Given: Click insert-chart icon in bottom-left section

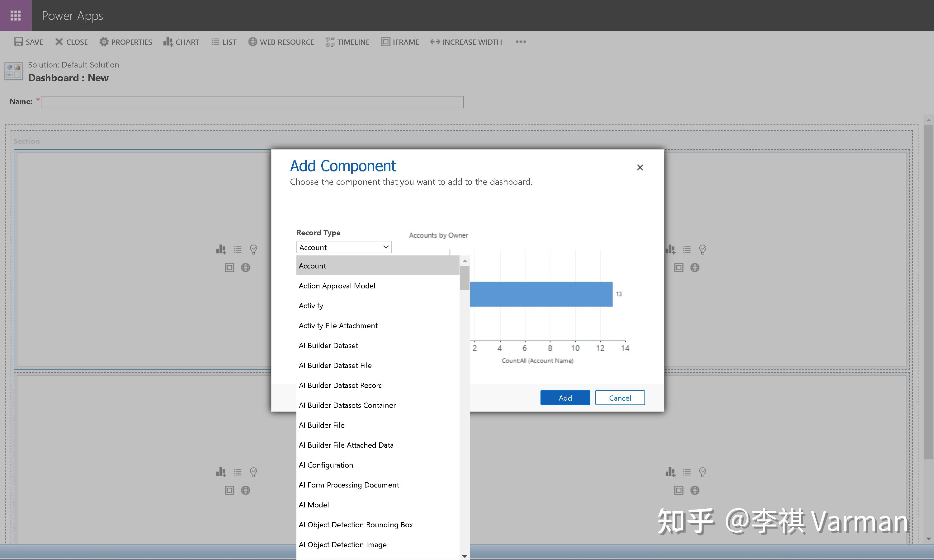Looking at the screenshot, I should coord(221,472).
